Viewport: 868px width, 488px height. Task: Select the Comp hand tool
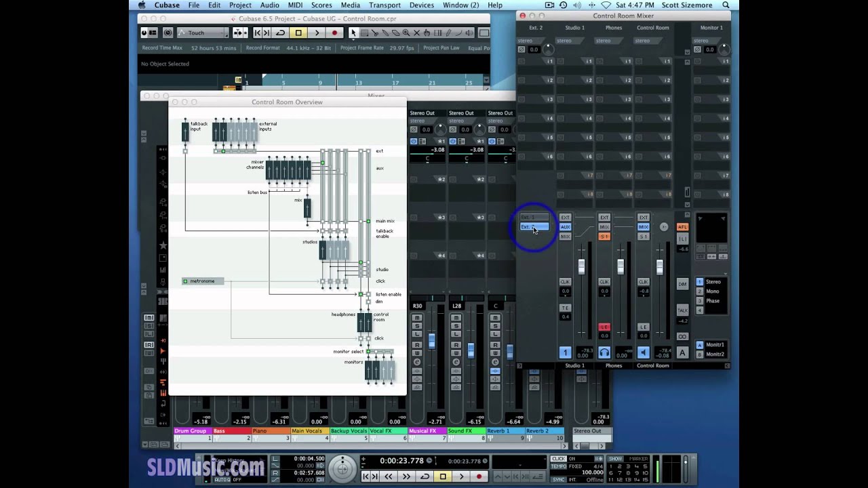(x=427, y=33)
